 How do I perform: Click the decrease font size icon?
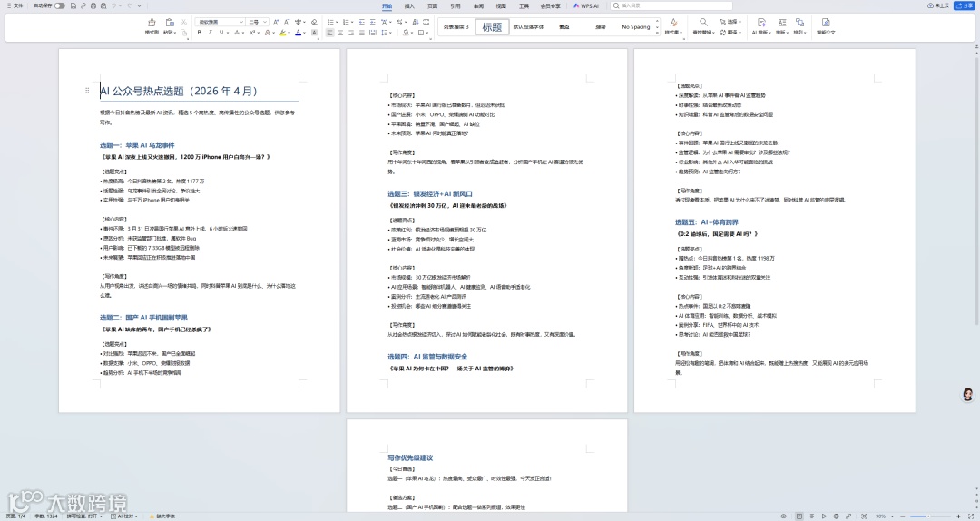click(x=287, y=22)
